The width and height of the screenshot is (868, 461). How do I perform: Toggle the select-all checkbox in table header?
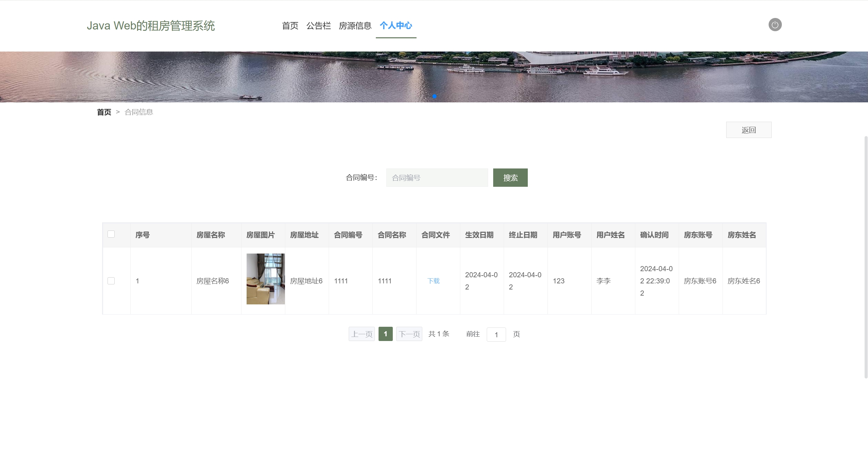(111, 234)
